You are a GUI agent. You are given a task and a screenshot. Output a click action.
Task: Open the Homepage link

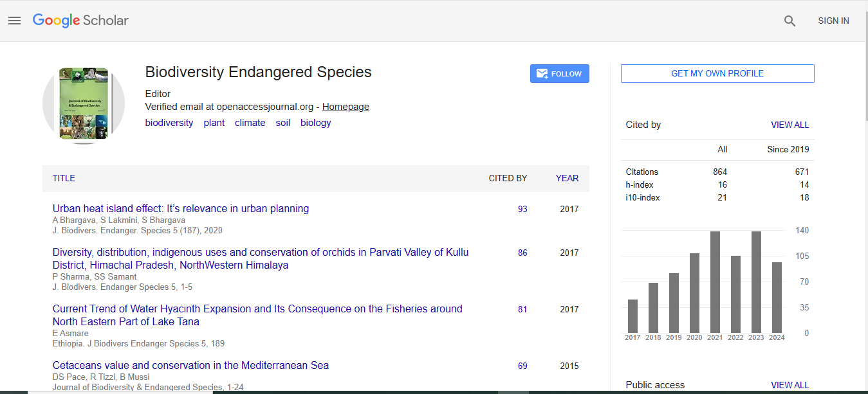(346, 107)
